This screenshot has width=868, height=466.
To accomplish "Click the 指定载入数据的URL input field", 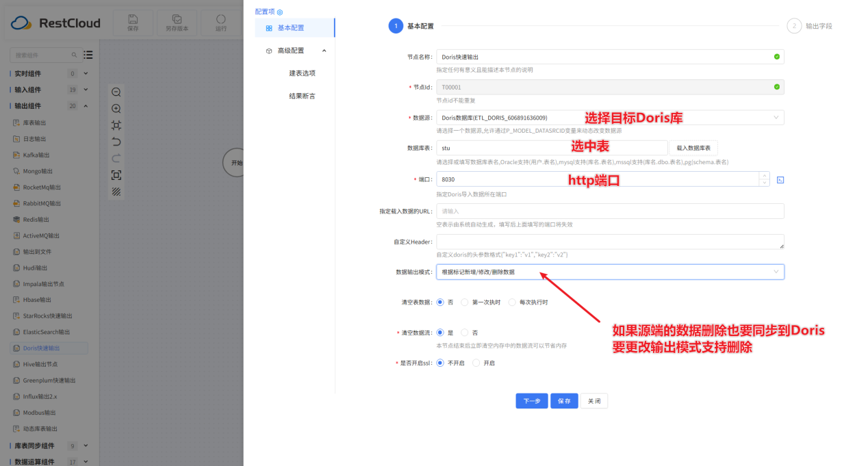I will click(x=609, y=211).
